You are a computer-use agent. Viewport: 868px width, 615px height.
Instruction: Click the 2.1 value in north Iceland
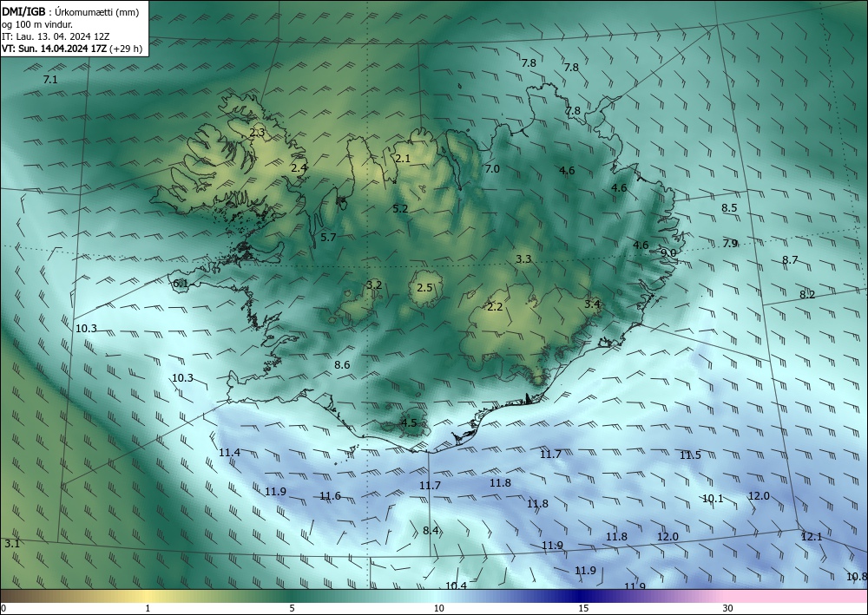click(x=403, y=159)
